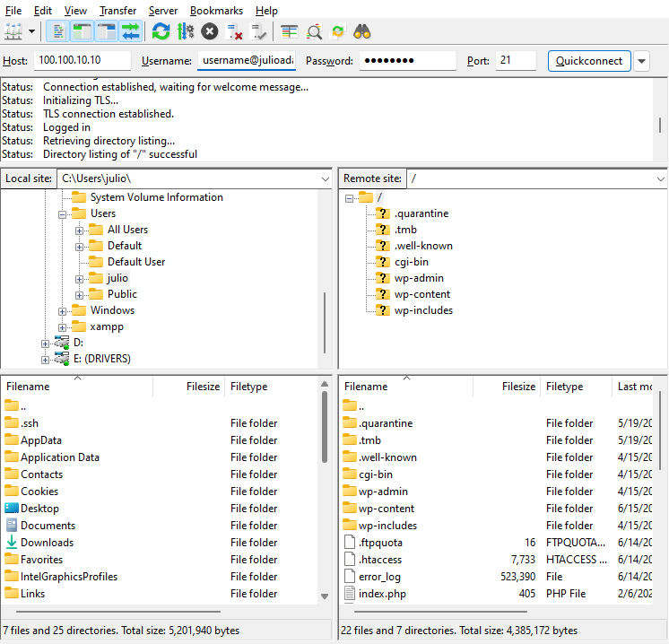Toggle transfer queue display
This screenshot has height=644, width=669.
coord(131,31)
